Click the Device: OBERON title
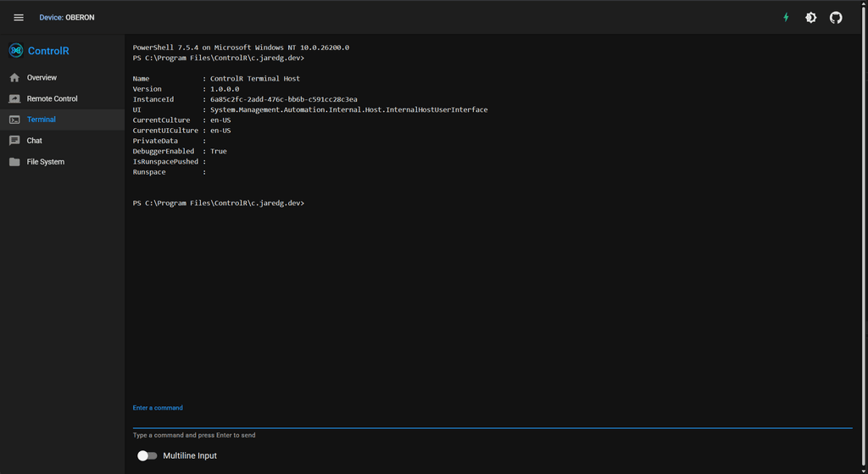Viewport: 868px width, 474px height. pos(67,18)
